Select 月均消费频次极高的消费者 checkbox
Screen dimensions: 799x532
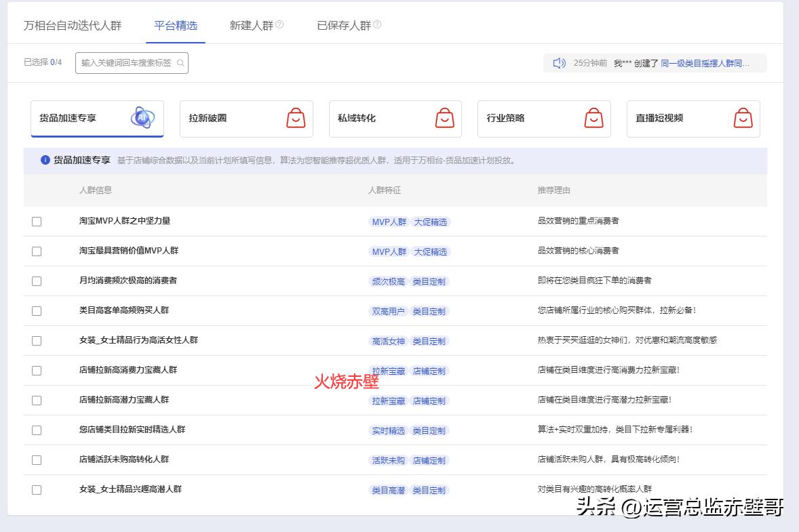coord(36,281)
